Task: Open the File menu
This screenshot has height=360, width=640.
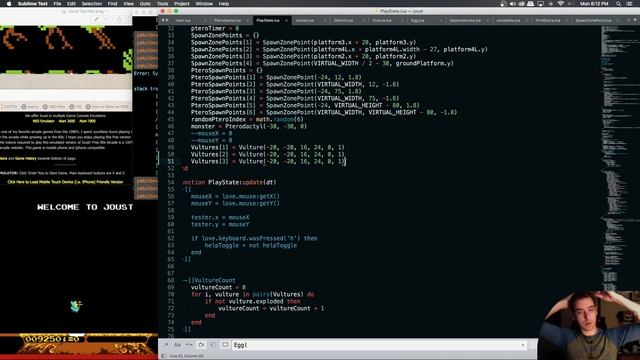Action: pyautogui.click(x=58, y=4)
